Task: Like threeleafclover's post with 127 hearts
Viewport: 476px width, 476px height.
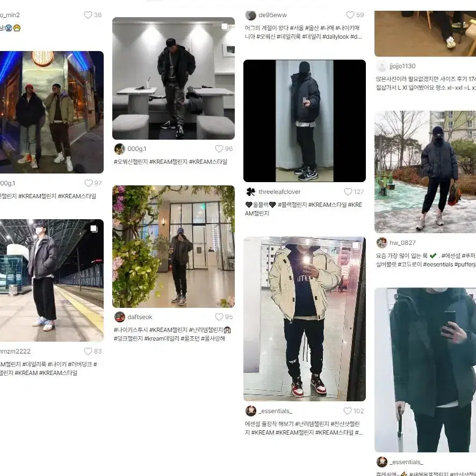Action: click(x=348, y=192)
